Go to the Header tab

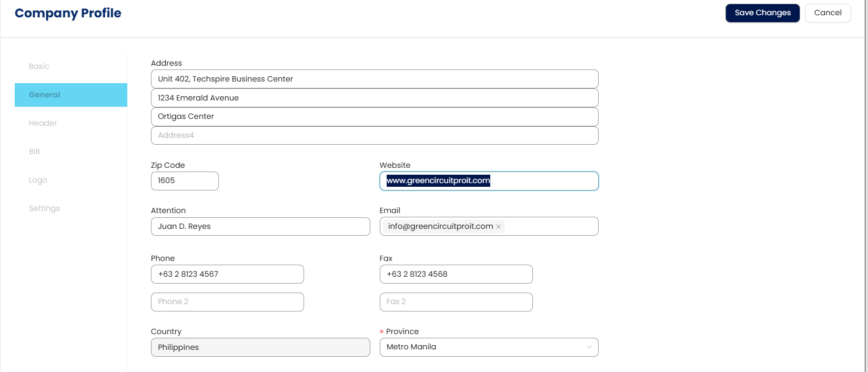[43, 123]
